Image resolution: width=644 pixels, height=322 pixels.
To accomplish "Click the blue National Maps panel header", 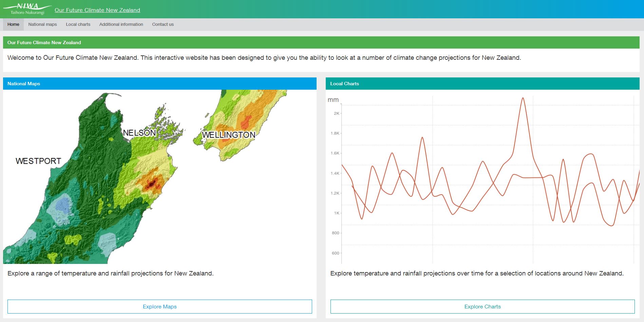I will pyautogui.click(x=159, y=84).
